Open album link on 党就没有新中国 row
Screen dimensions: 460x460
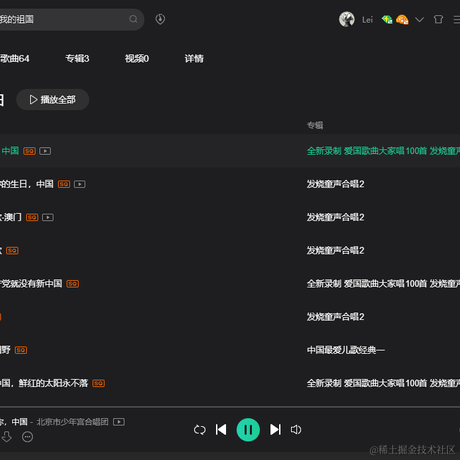pos(383,284)
